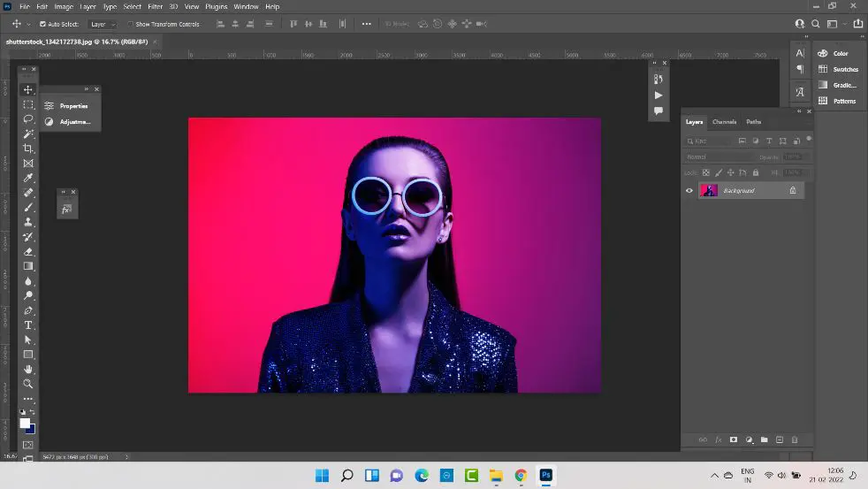Select the Horizontal Type tool
The image size is (868, 489).
pos(28,325)
